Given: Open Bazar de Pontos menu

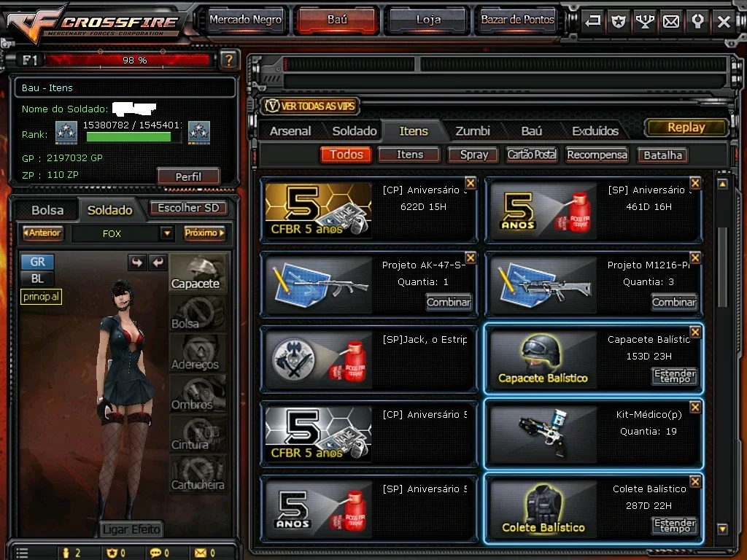Looking at the screenshot, I should [517, 20].
